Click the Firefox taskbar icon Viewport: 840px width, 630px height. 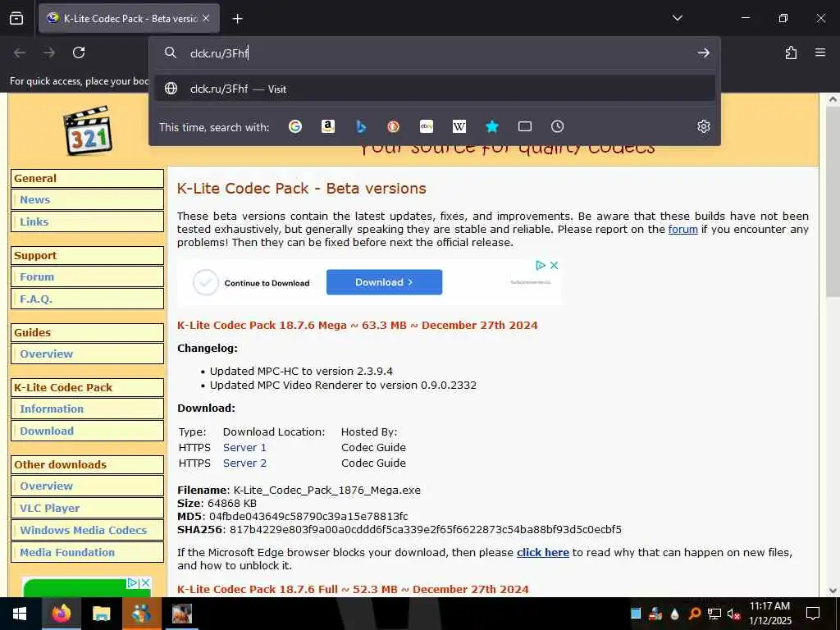point(61,614)
